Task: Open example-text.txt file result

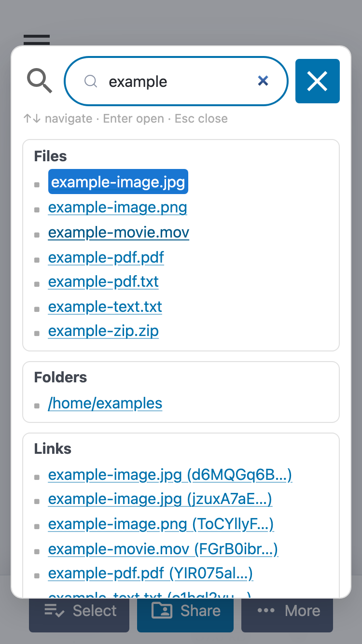Action: tap(105, 307)
